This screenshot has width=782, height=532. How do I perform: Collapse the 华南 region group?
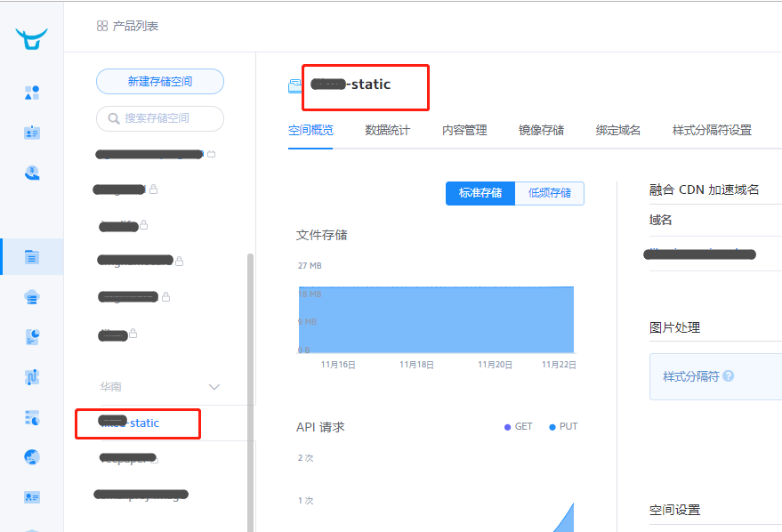click(x=214, y=387)
